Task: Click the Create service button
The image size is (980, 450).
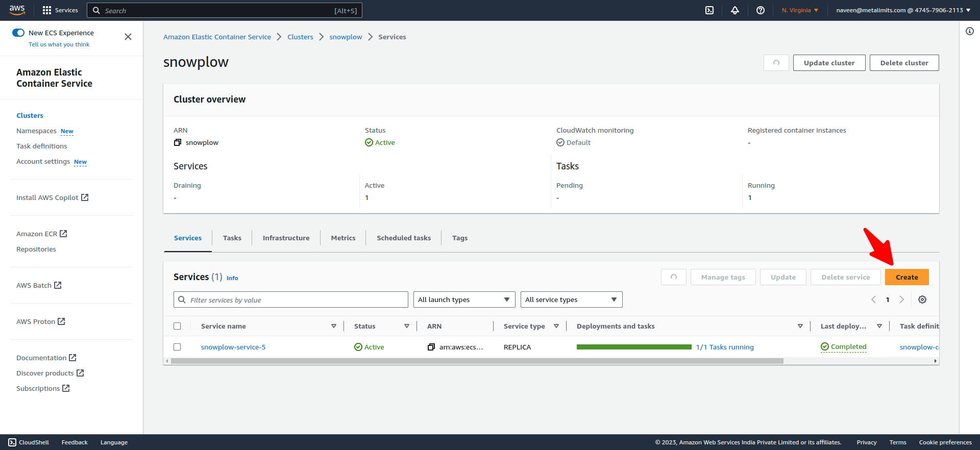Action: click(907, 277)
